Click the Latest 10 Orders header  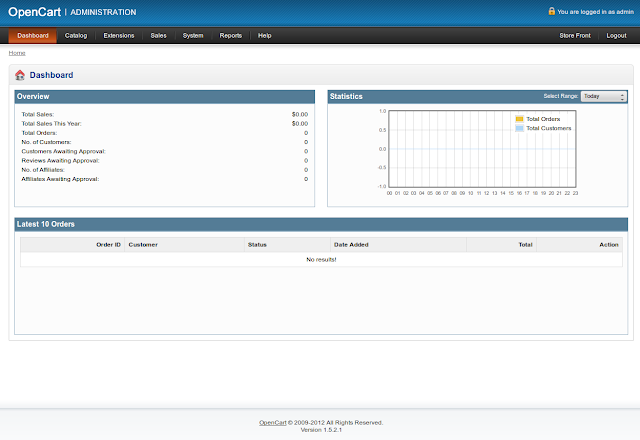(x=321, y=224)
